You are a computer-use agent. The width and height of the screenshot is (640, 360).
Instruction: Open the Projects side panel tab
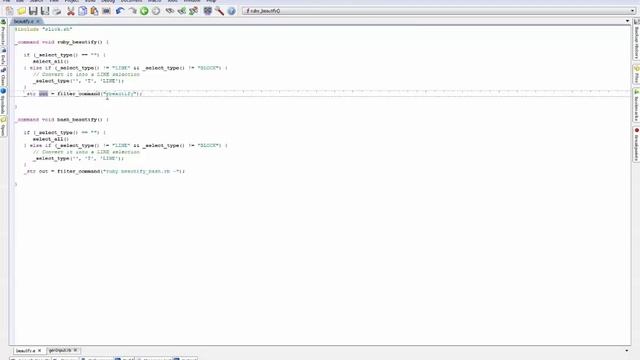tap(3, 33)
